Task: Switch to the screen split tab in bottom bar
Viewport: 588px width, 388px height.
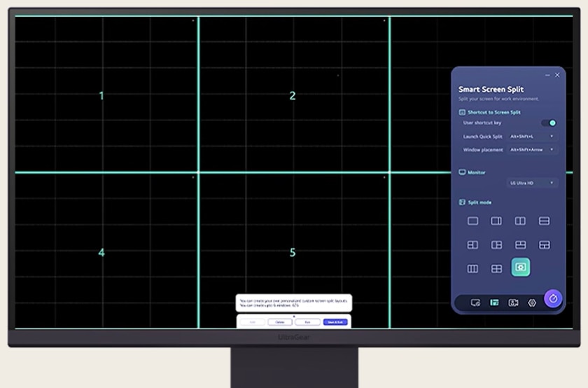Action: 494,303
